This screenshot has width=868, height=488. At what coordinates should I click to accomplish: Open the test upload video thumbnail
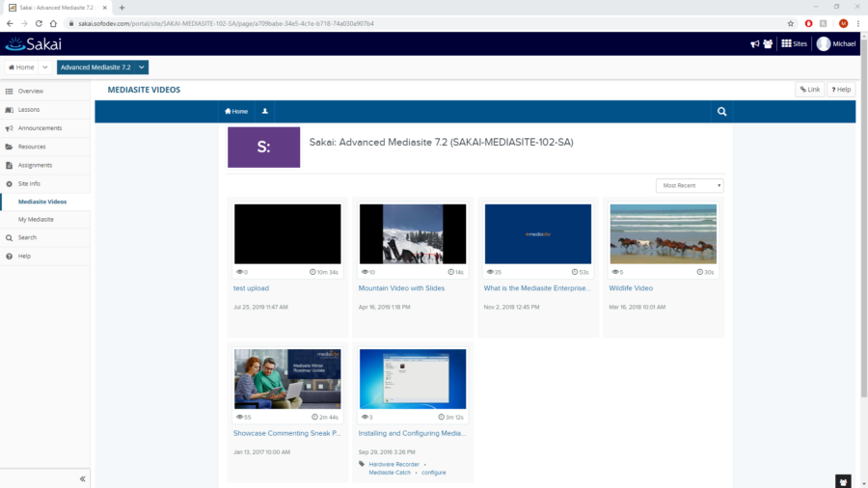tap(287, 234)
